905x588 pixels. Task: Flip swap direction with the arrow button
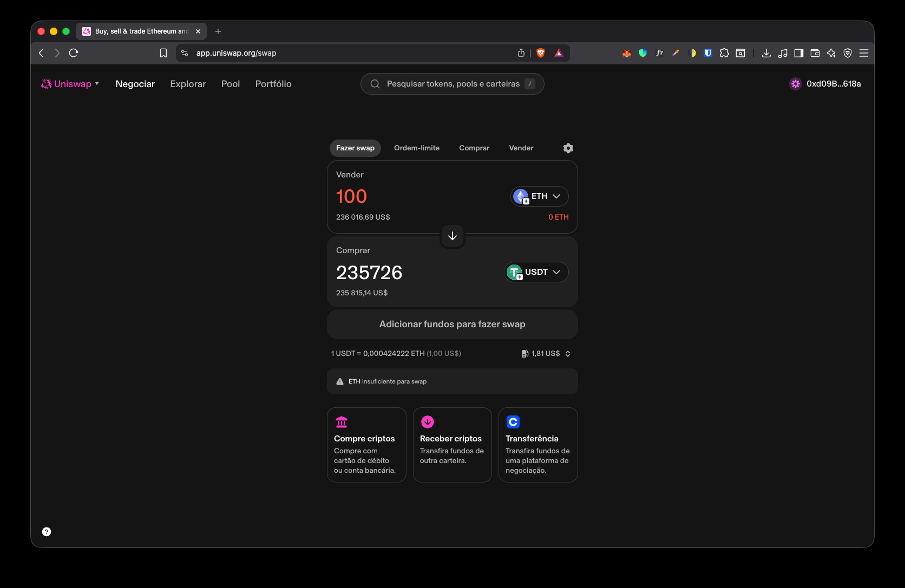(x=452, y=236)
